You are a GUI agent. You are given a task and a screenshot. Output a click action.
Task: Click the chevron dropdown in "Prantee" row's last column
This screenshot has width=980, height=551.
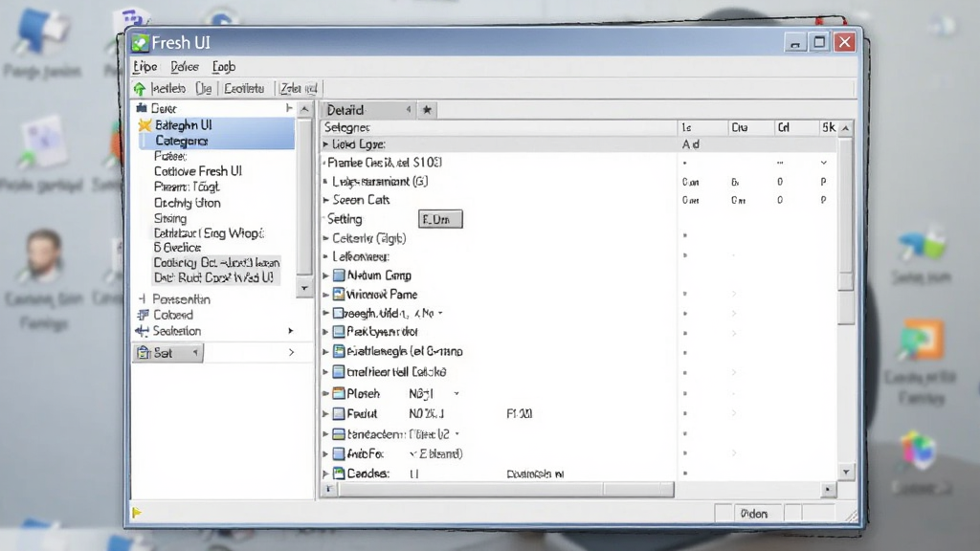click(824, 163)
